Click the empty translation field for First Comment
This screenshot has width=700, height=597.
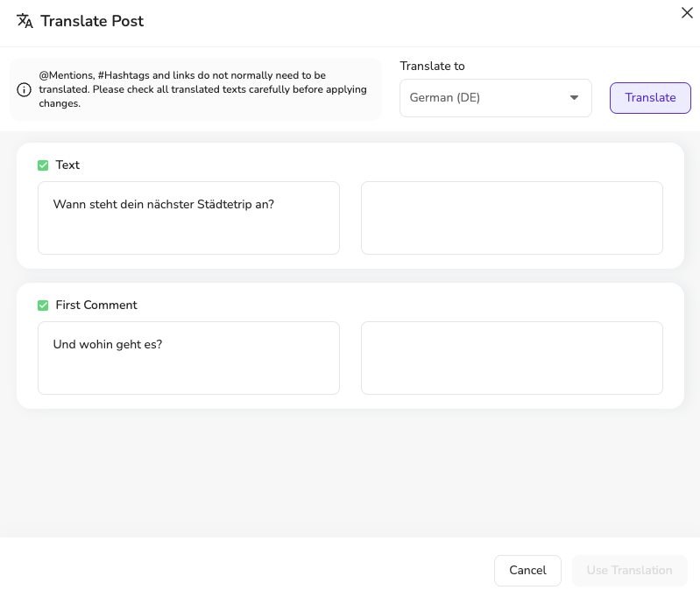(512, 358)
